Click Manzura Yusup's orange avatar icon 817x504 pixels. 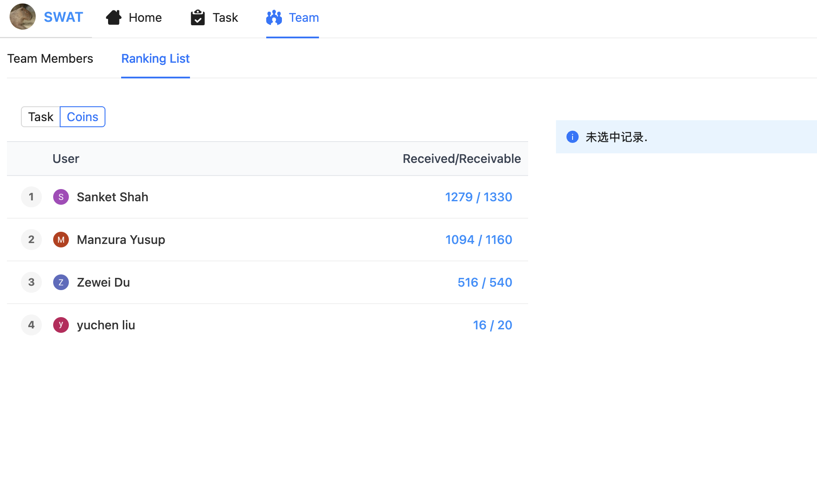[61, 240]
